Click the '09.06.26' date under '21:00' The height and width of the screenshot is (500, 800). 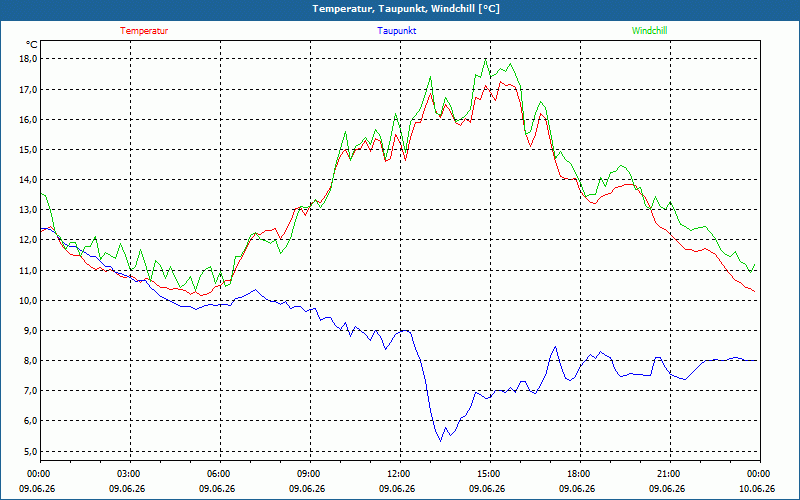[667, 489]
